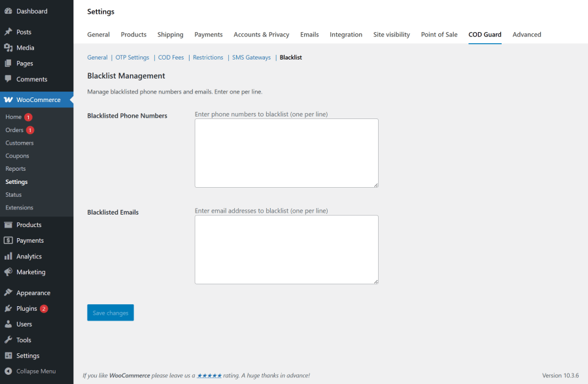Viewport: 588px width, 384px height.
Task: Visit the SMS Gateways section
Action: tap(251, 57)
